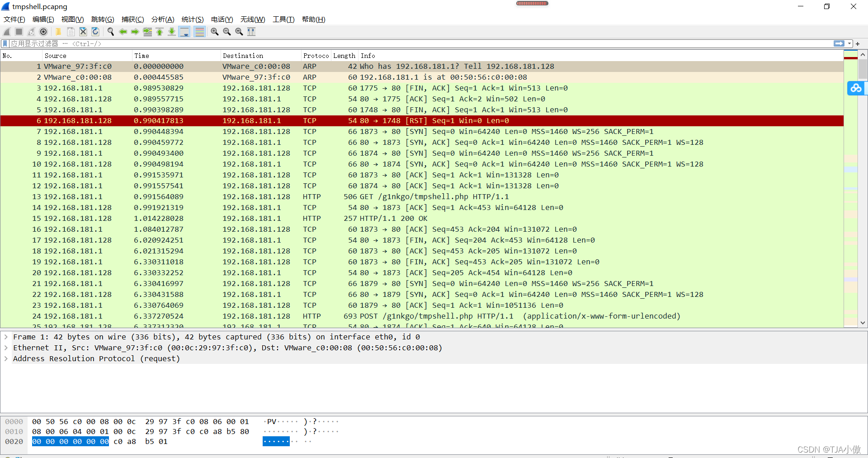Image resolution: width=868 pixels, height=458 pixels.
Task: Click the packet list scroll down arrow
Action: (863, 323)
